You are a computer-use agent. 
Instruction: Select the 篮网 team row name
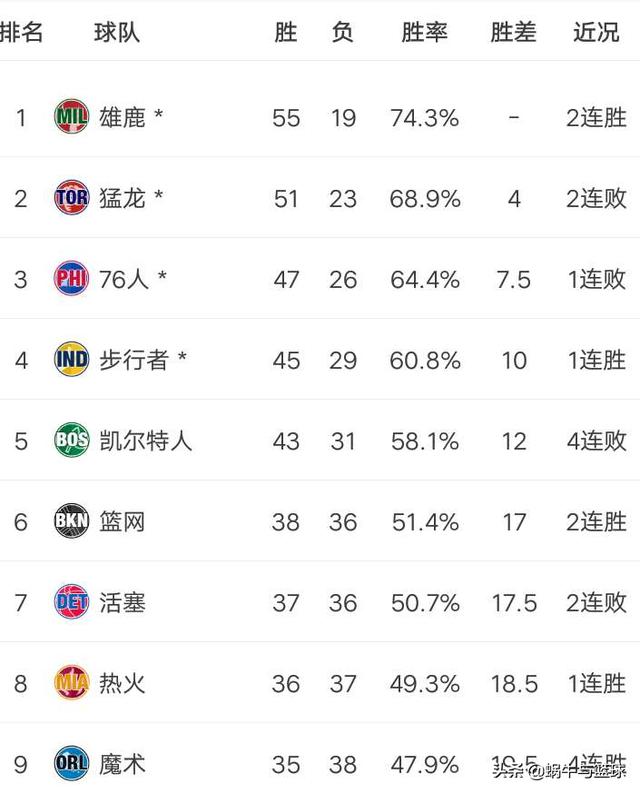122,522
